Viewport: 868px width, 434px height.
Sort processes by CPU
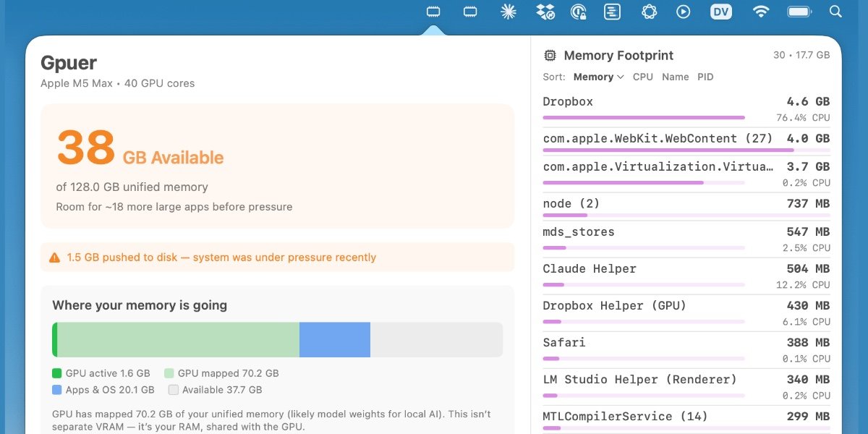pos(642,77)
